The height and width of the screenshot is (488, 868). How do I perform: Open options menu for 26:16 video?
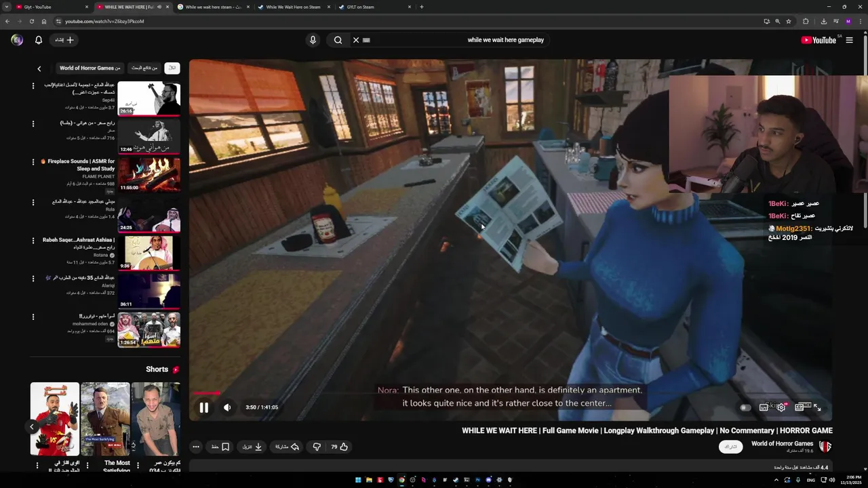(x=33, y=85)
